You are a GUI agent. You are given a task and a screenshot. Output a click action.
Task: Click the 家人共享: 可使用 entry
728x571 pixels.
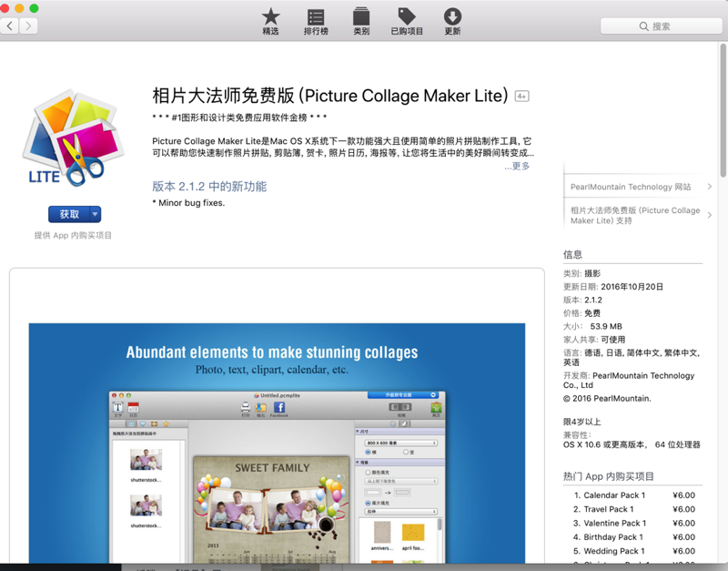594,340
